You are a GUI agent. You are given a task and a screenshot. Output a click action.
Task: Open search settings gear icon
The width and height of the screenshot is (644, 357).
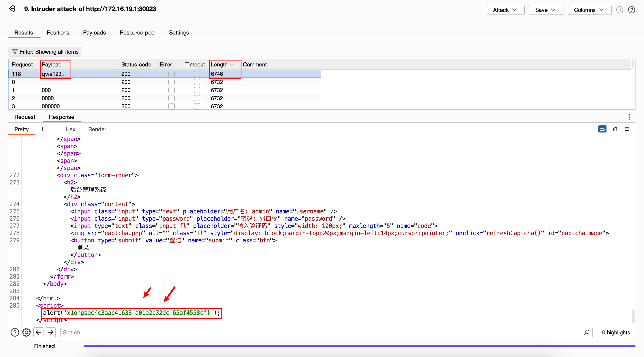pos(26,332)
